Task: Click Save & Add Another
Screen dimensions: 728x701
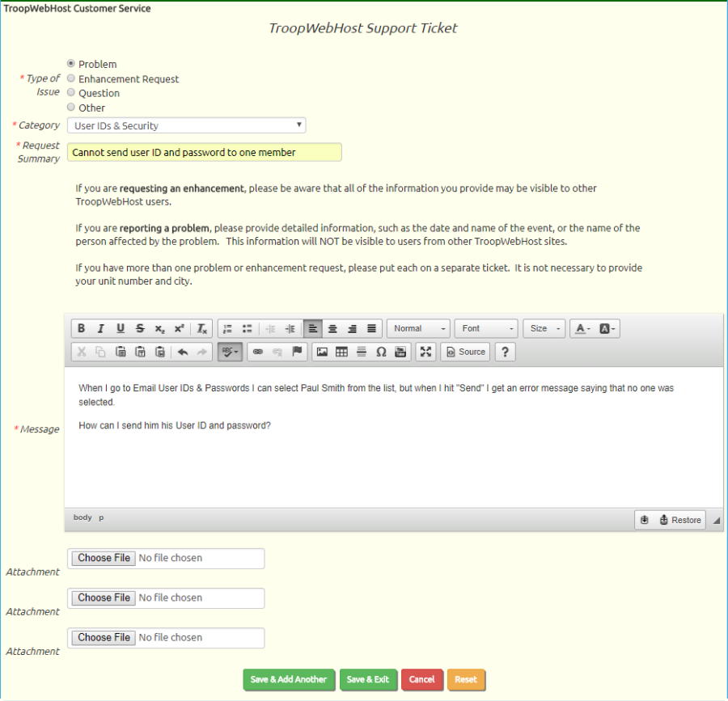Action: coord(289,680)
